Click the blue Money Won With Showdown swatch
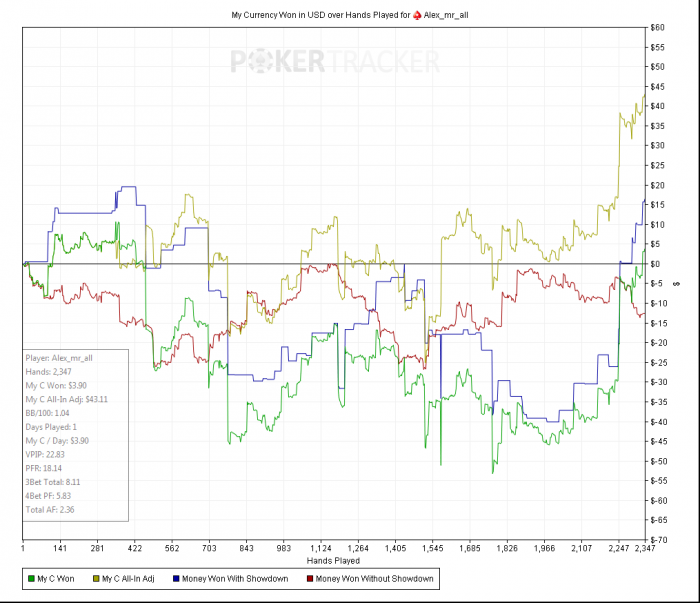 pyautogui.click(x=176, y=578)
